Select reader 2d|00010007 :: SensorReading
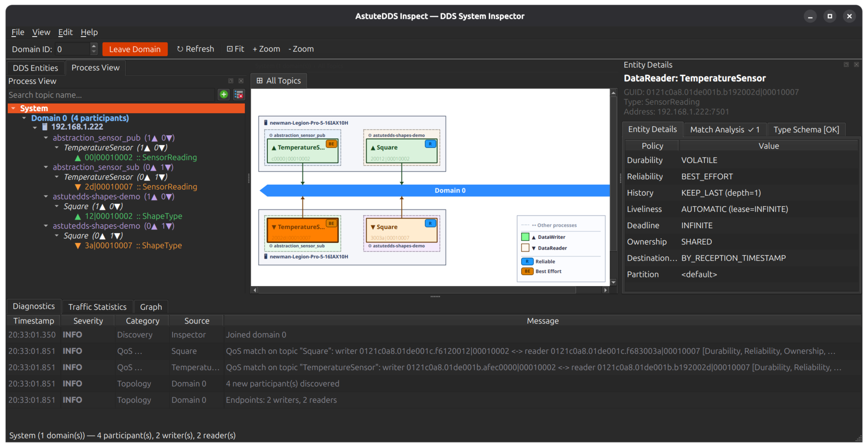 click(136, 186)
